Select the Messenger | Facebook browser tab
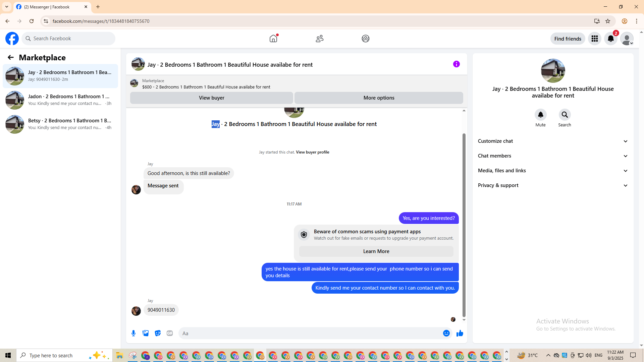 [x=52, y=7]
